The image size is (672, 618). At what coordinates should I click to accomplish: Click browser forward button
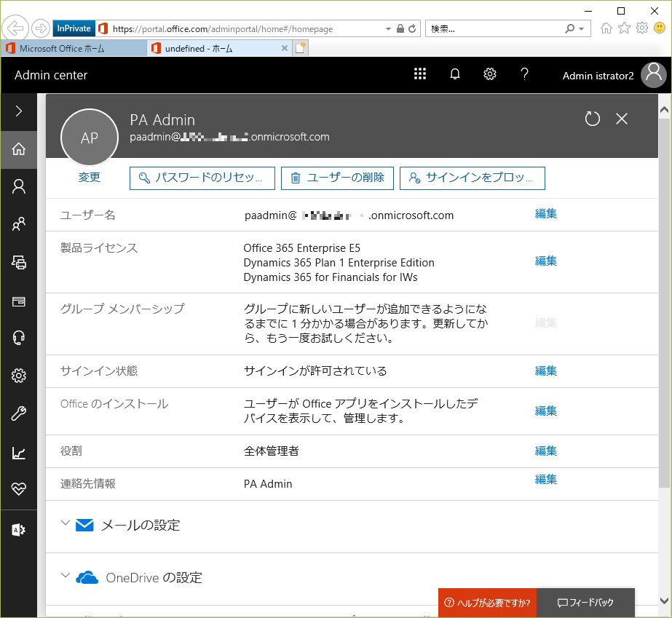point(41,28)
